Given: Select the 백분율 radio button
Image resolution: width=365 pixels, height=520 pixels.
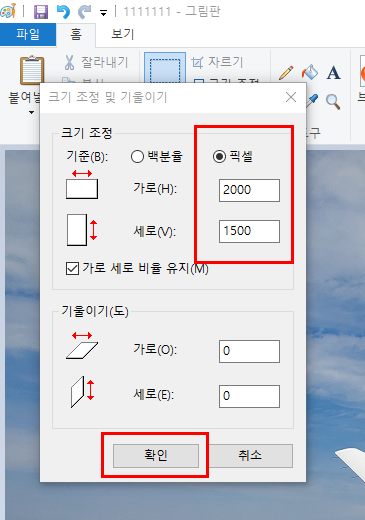Looking at the screenshot, I should [x=157, y=156].
